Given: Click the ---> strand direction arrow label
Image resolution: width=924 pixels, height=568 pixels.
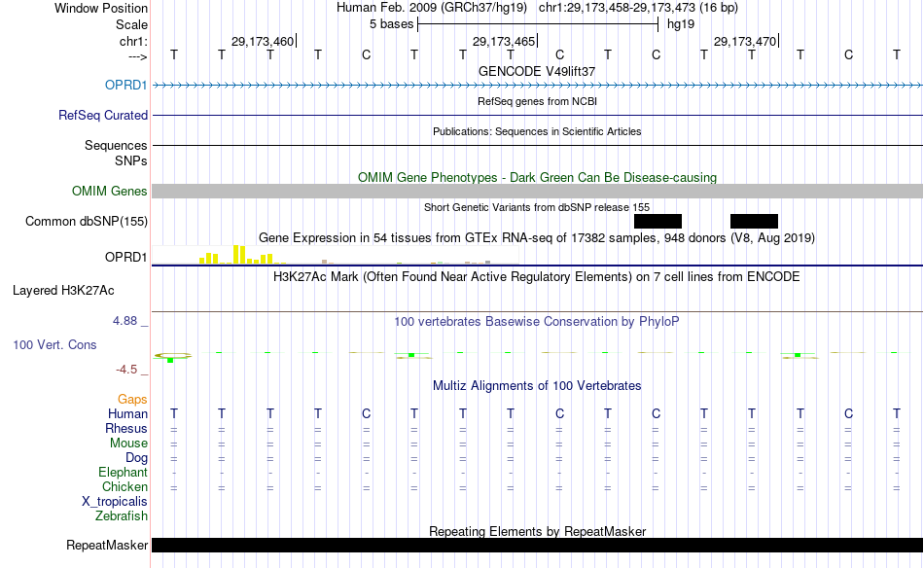Looking at the screenshot, I should tap(138, 56).
